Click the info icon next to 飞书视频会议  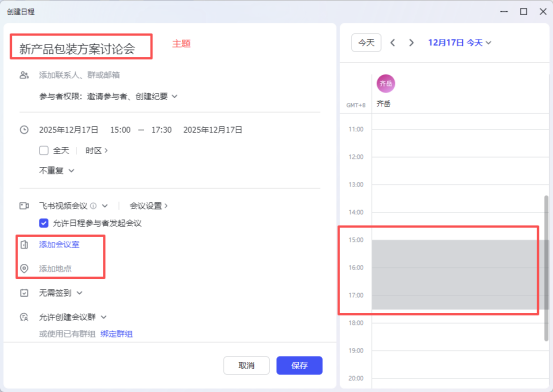[x=93, y=205]
